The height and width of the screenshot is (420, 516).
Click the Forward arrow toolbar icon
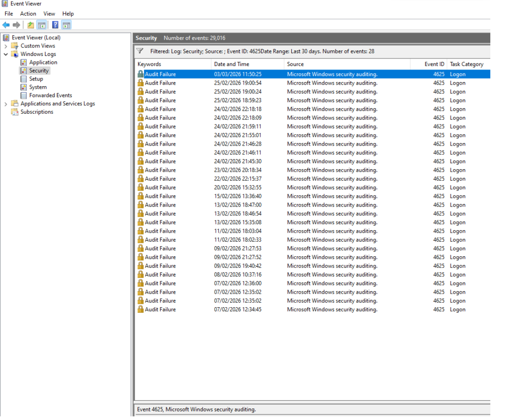point(17,25)
